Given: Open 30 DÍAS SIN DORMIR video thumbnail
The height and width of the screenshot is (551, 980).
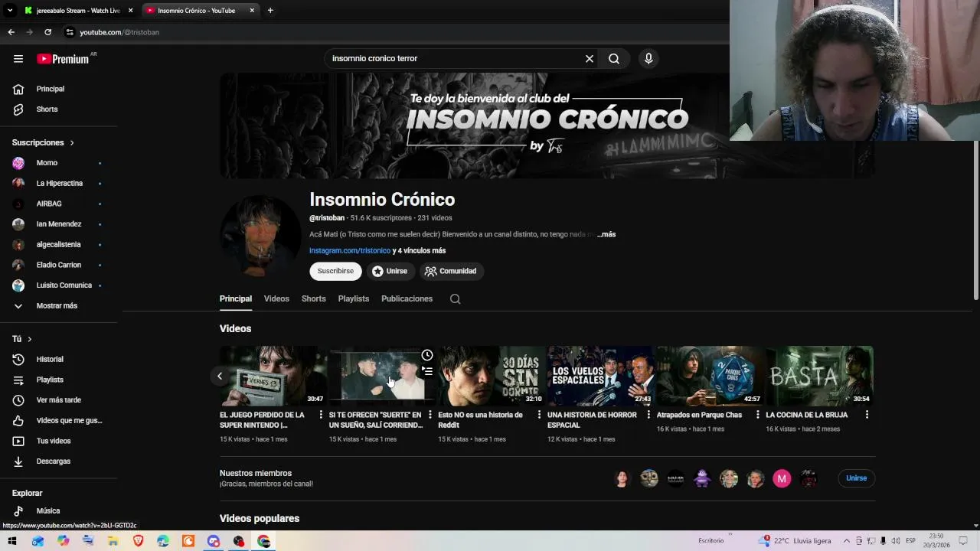Looking at the screenshot, I should pyautogui.click(x=491, y=376).
